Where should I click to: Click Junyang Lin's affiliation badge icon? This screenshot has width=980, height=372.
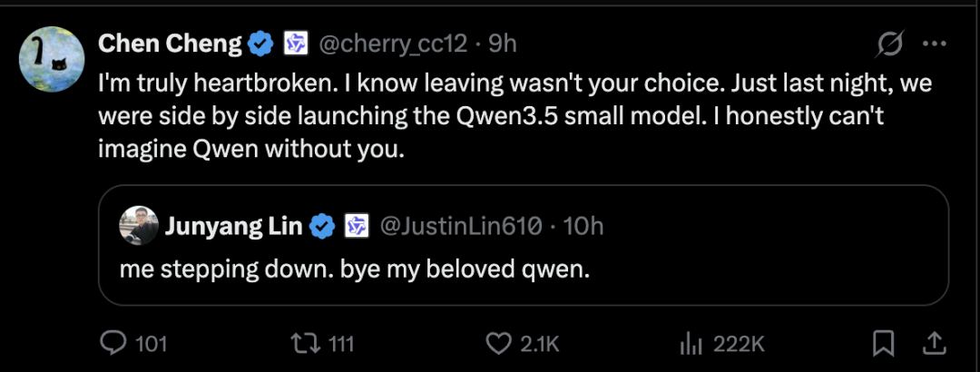[x=356, y=226]
